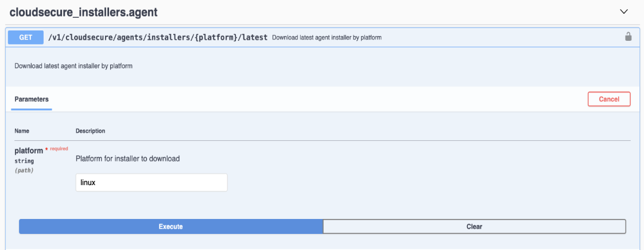Click the authorization lock icon
The height and width of the screenshot is (250, 644).
(x=628, y=37)
